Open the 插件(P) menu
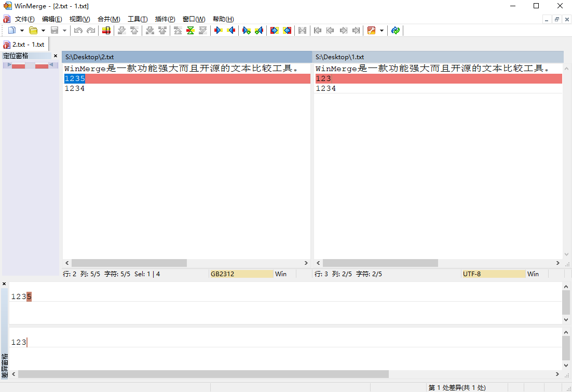This screenshot has height=392, width=572. (x=165, y=19)
